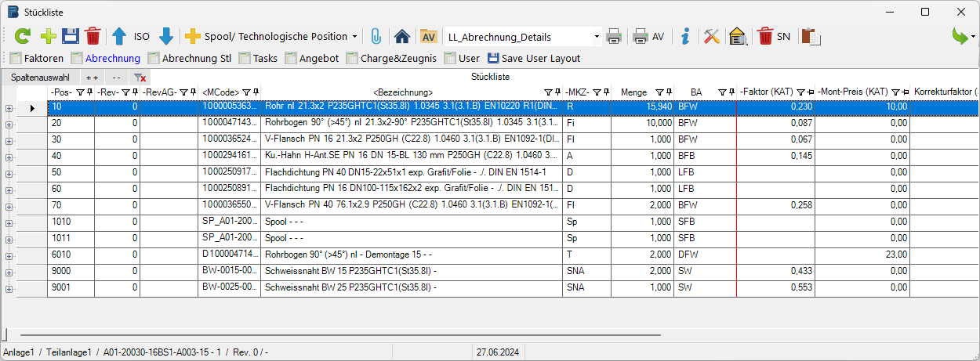Click the green refresh icon

23,36
